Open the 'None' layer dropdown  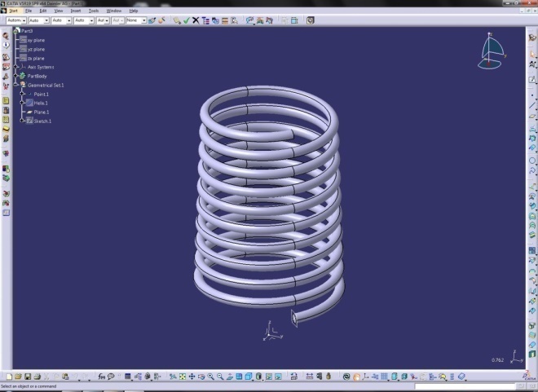135,20
